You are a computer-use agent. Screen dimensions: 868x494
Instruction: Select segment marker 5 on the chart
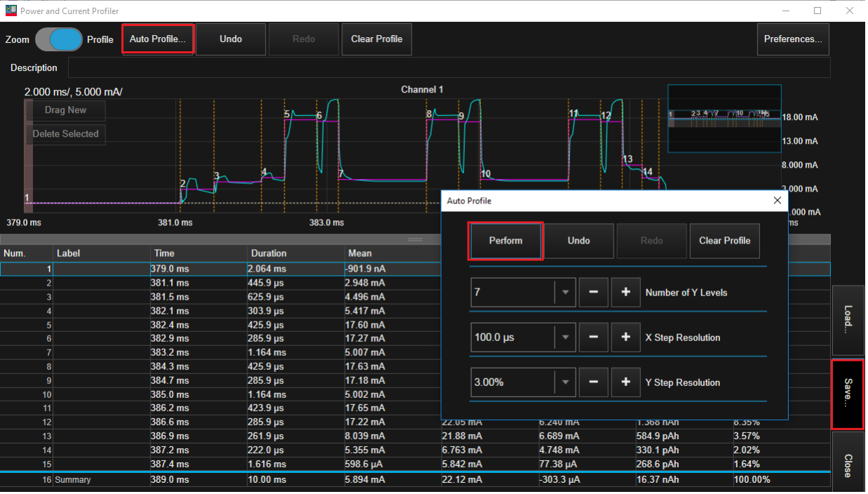[287, 114]
